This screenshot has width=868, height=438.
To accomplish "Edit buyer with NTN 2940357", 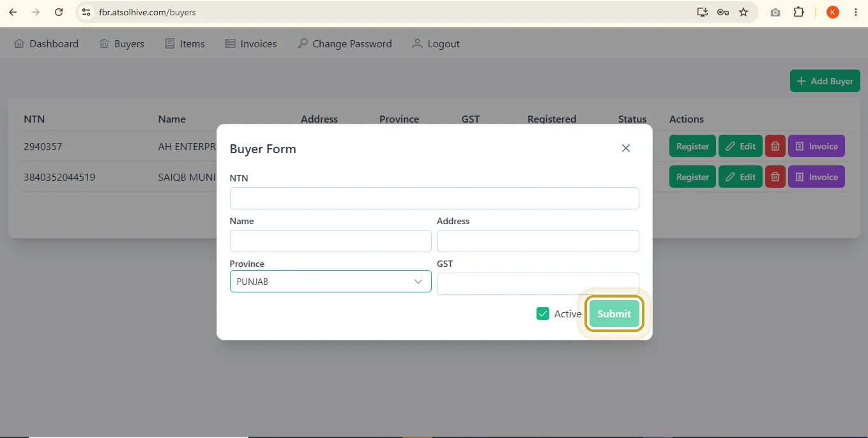I will coord(740,146).
